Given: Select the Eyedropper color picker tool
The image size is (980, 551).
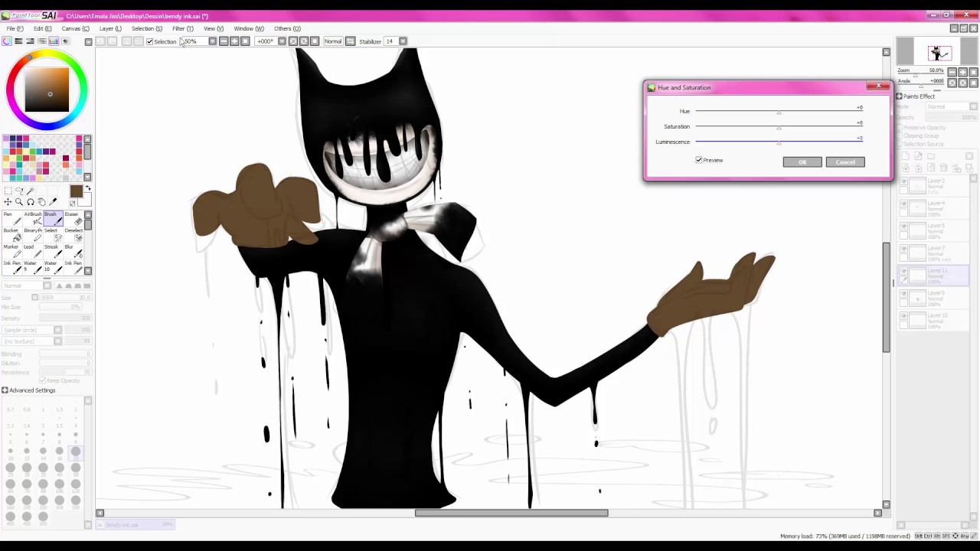Looking at the screenshot, I should tap(53, 202).
